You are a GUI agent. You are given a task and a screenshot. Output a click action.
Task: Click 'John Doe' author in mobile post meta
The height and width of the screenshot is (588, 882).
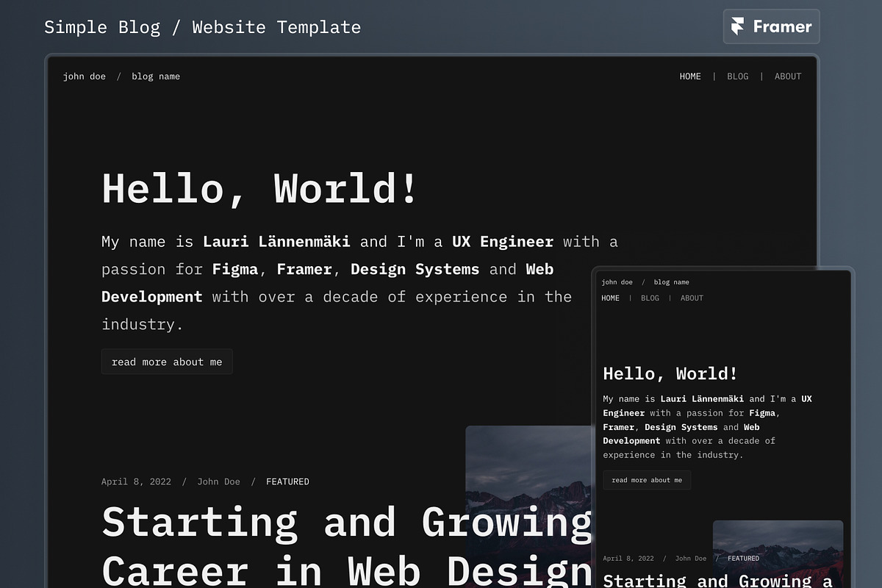coord(691,559)
